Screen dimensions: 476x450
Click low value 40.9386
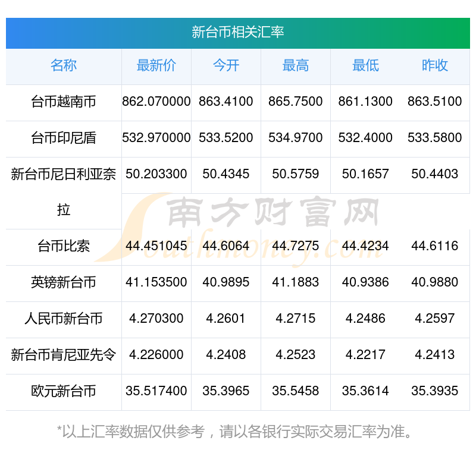pyautogui.click(x=365, y=282)
